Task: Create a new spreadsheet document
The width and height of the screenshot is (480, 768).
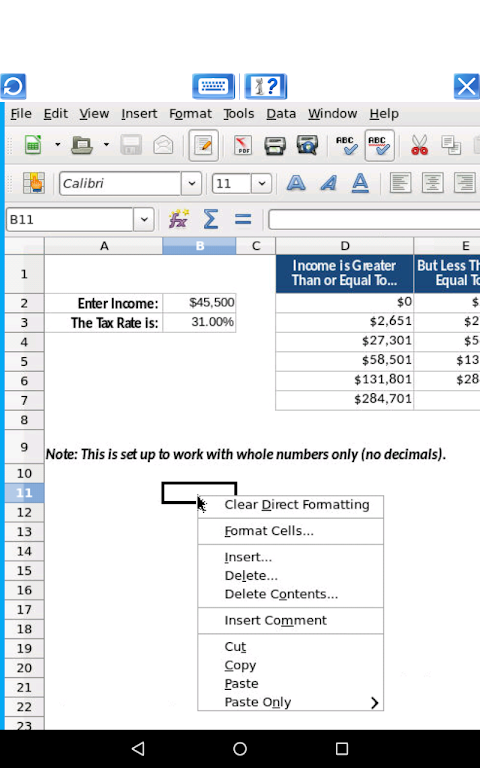Action: [33, 144]
